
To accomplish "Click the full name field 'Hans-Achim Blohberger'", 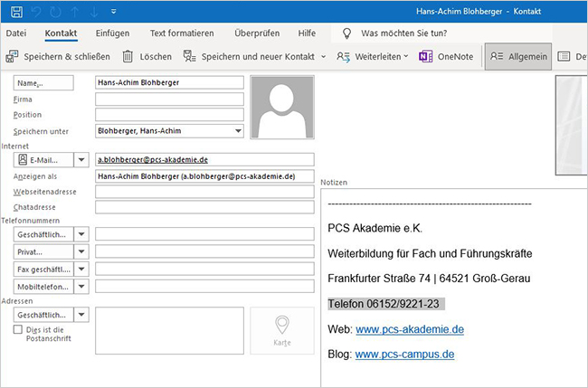I will pos(169,82).
